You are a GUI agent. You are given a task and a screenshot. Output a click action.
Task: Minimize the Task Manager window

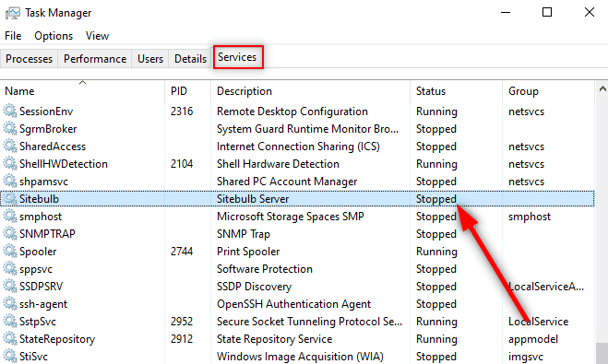pyautogui.click(x=506, y=12)
